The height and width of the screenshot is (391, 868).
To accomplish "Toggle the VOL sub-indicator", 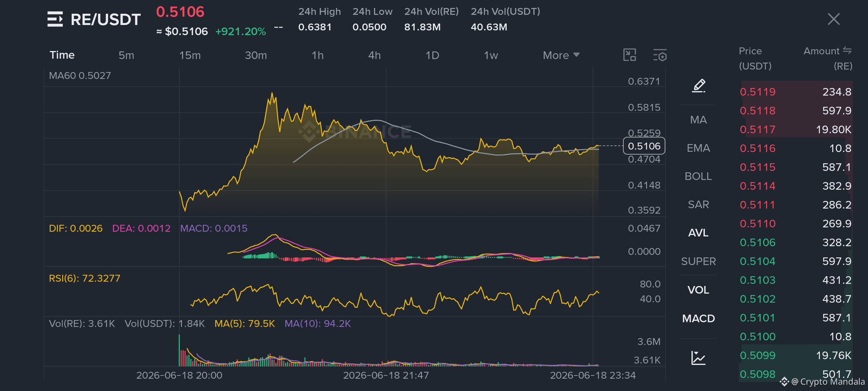I will point(698,290).
